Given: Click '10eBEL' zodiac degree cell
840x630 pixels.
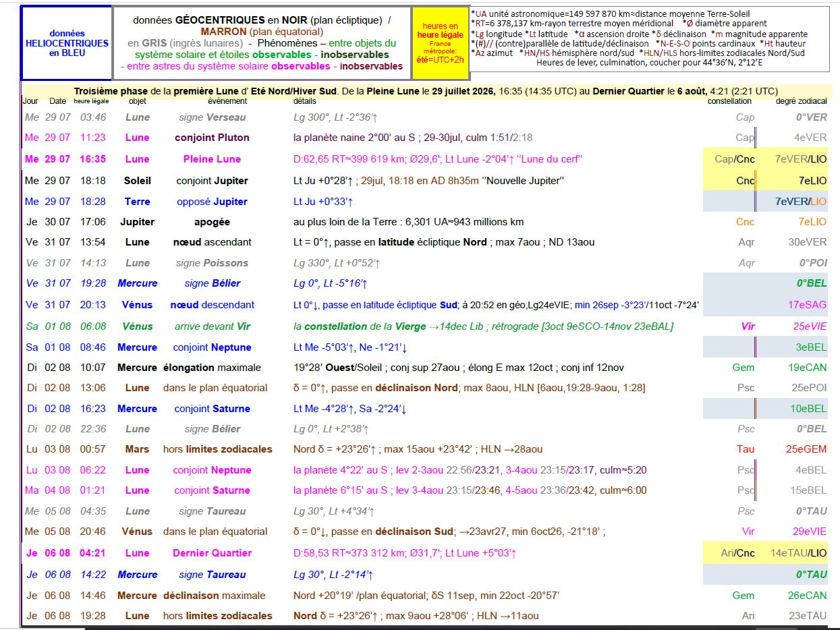Looking at the screenshot, I should [808, 409].
